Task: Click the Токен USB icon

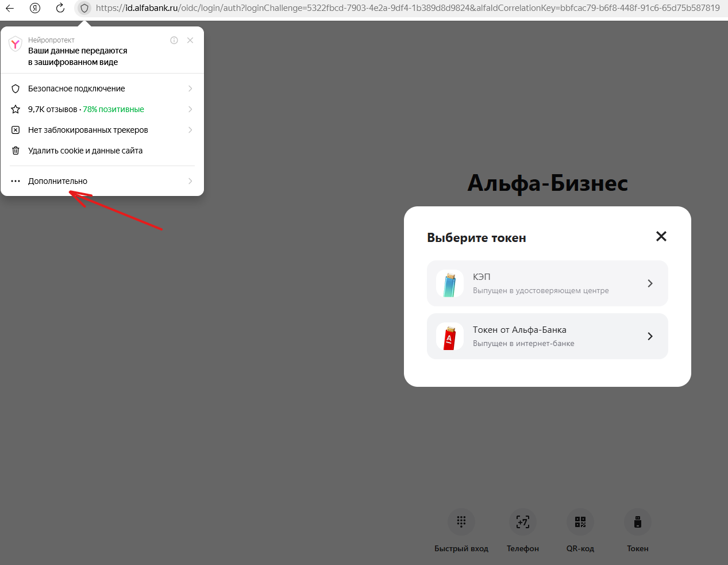Action: pos(638,522)
